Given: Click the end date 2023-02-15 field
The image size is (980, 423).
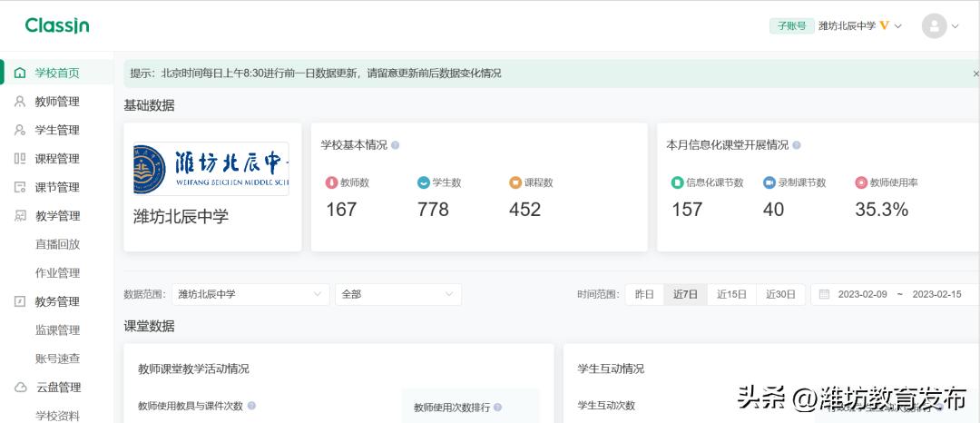Looking at the screenshot, I should pos(936,294).
